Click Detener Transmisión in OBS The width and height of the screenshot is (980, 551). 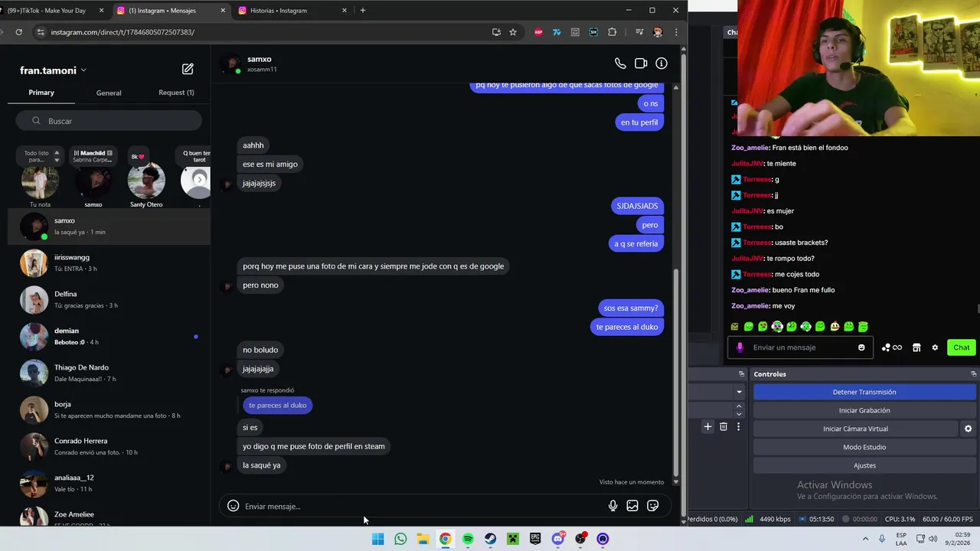[864, 392]
